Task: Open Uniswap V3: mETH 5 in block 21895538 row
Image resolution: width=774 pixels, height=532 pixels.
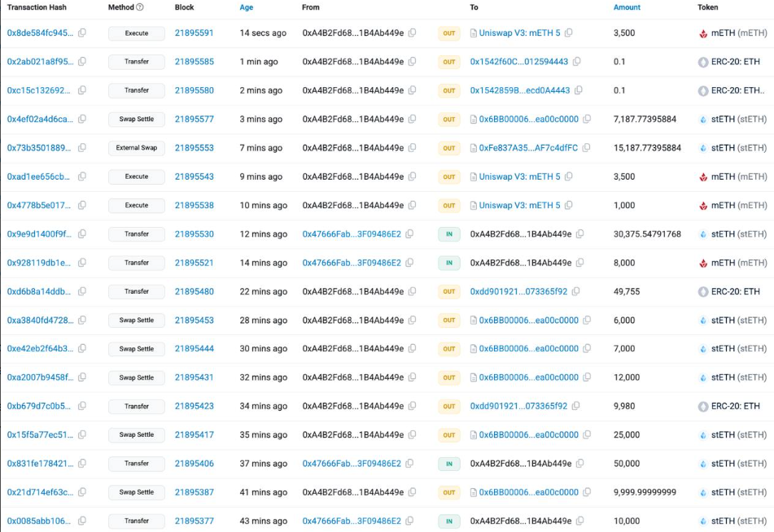Action: coord(520,205)
